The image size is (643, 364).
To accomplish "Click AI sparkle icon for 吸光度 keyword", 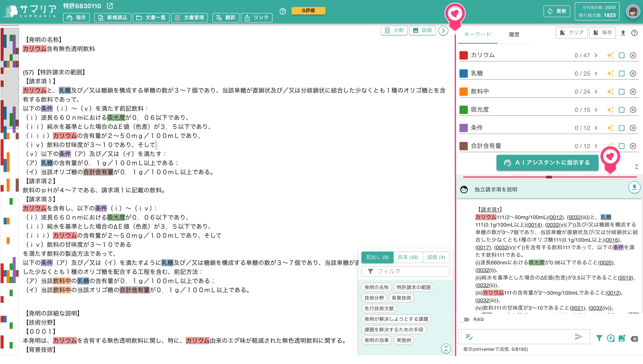I will pyautogui.click(x=610, y=110).
